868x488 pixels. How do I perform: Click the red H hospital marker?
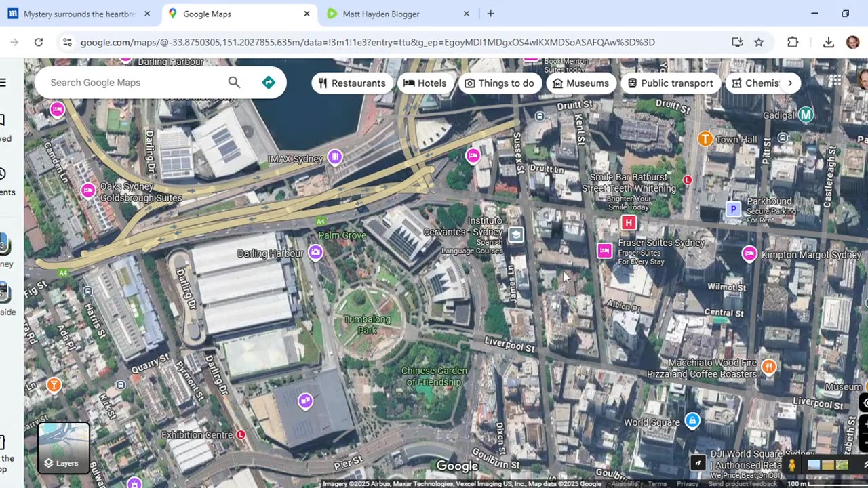pyautogui.click(x=629, y=223)
